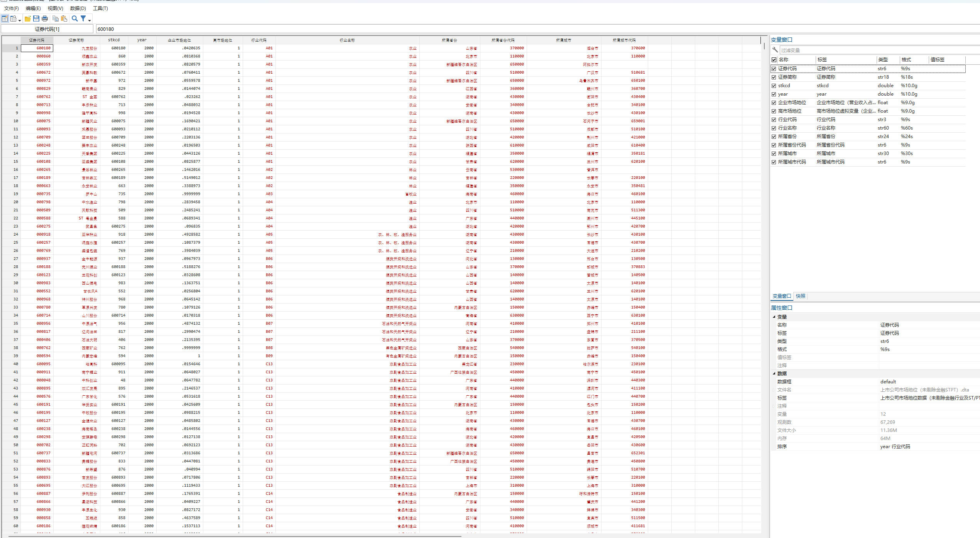Click the data browse mode icon
The height and width of the screenshot is (538, 980).
(14, 19)
